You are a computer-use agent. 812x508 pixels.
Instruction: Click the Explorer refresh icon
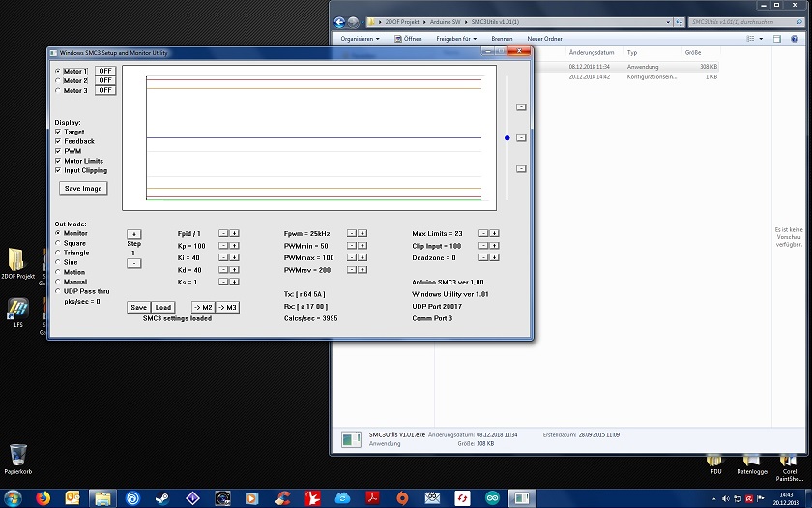[680, 22]
